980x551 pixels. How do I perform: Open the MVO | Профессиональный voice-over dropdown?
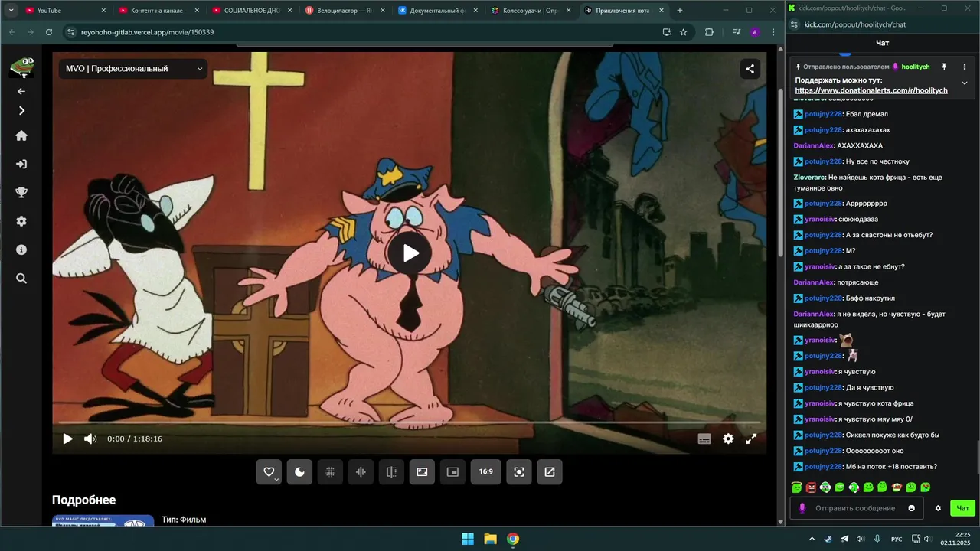point(134,68)
